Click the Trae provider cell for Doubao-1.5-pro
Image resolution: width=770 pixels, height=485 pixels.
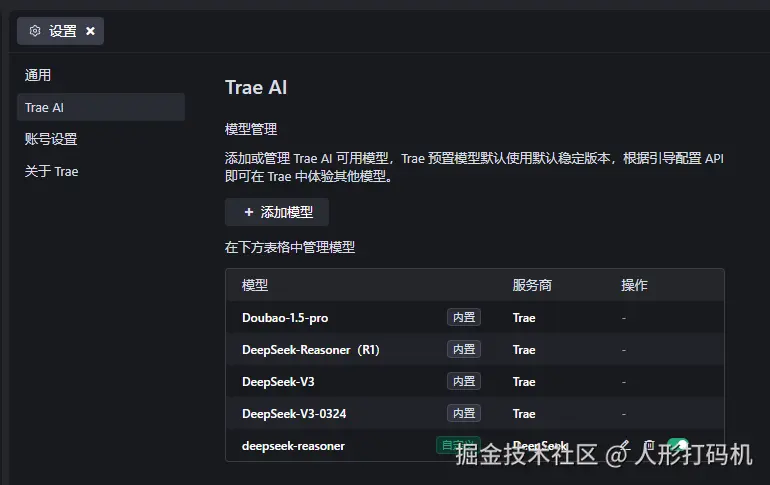tap(524, 318)
